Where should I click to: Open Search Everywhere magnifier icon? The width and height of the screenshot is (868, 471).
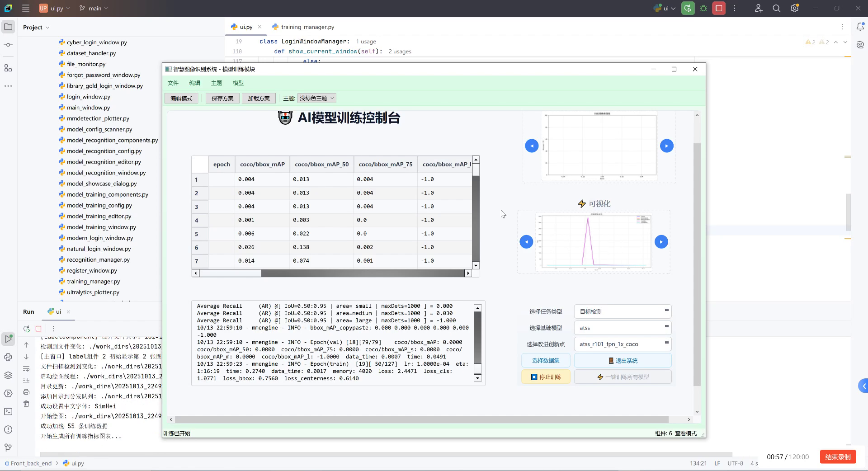pyautogui.click(x=777, y=8)
